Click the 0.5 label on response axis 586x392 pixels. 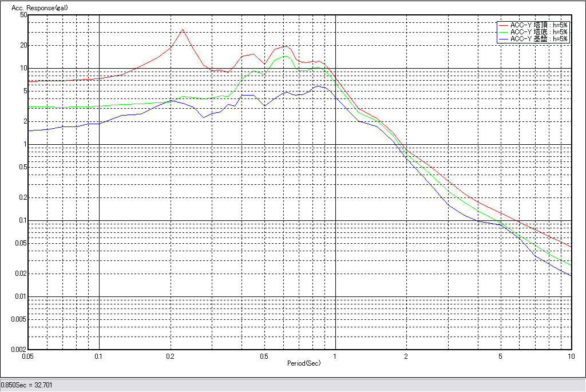[22, 167]
